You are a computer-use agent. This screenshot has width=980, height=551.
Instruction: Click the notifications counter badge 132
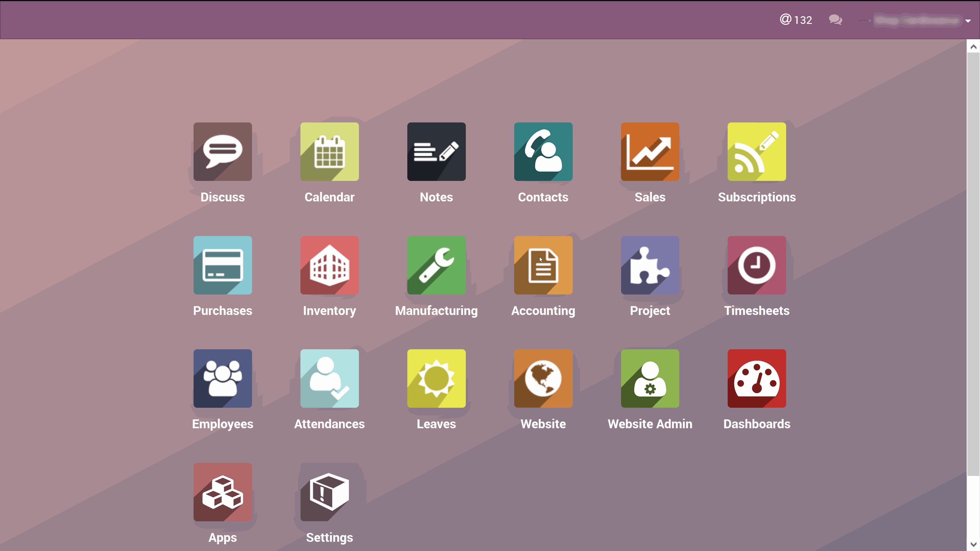796,20
